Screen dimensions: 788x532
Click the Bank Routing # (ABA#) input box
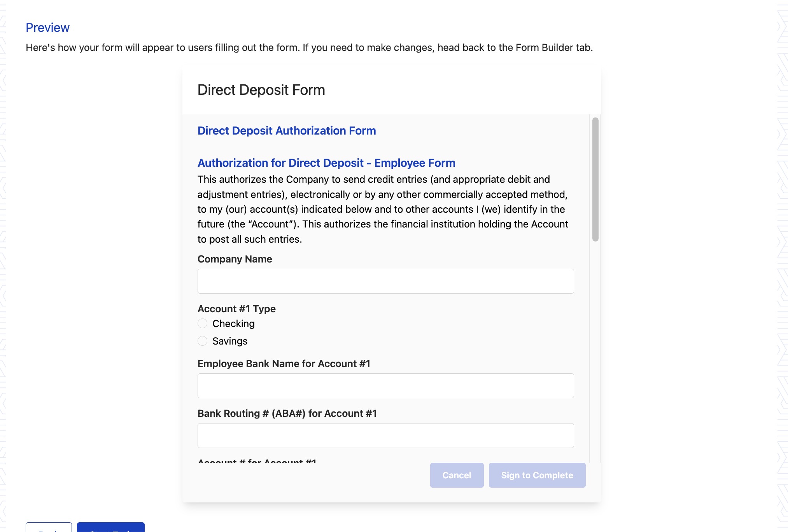point(385,435)
